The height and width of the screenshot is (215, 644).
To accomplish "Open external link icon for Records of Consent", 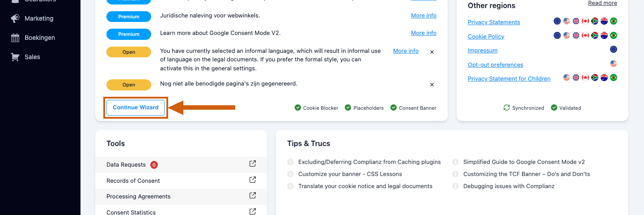I will pos(253,180).
